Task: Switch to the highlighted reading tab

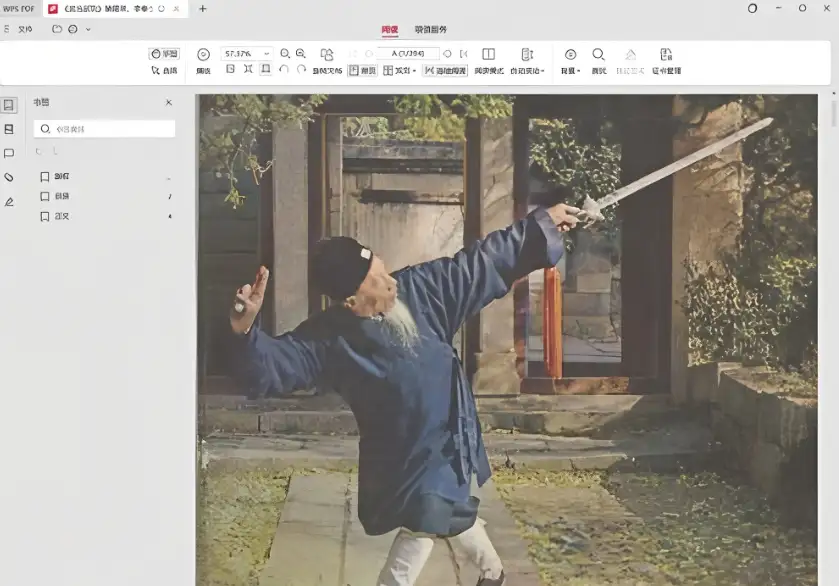Action: (390, 30)
